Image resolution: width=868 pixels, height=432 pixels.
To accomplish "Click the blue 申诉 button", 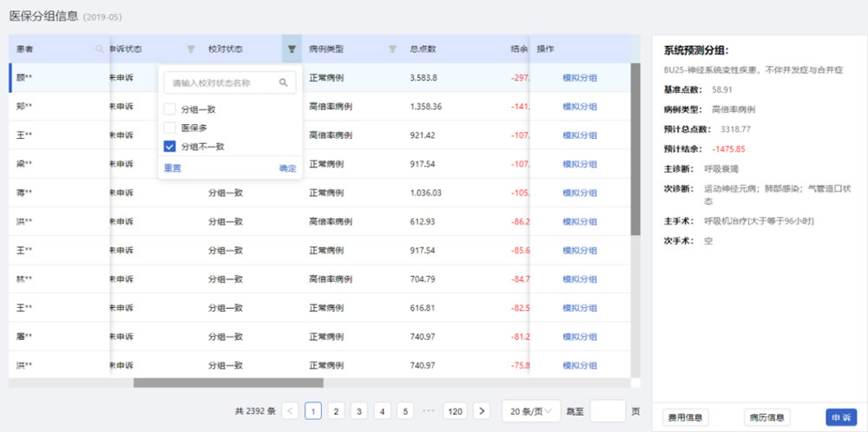I will click(841, 417).
